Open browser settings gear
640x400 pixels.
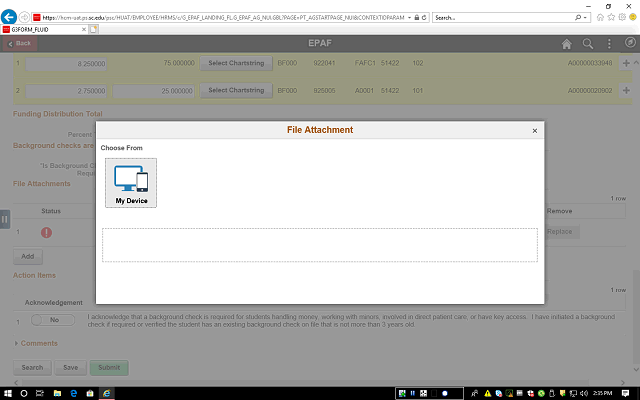(x=622, y=17)
